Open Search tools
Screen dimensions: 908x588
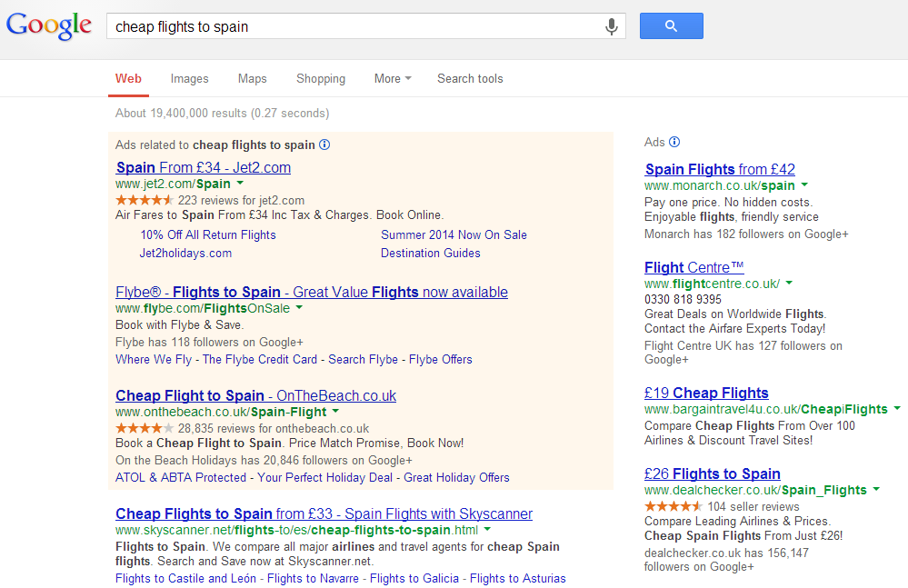470,79
